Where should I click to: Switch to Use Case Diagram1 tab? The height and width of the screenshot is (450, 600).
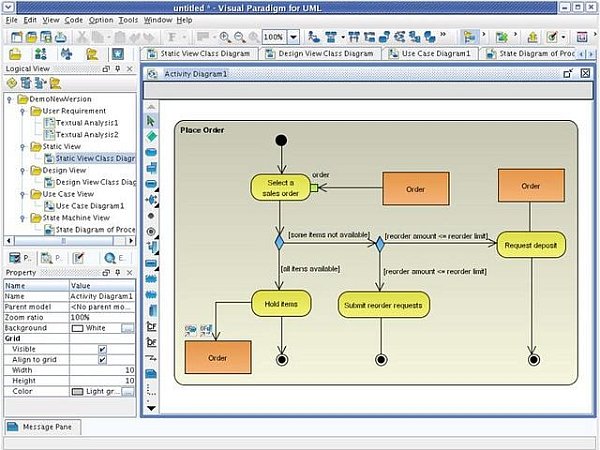(x=423, y=53)
